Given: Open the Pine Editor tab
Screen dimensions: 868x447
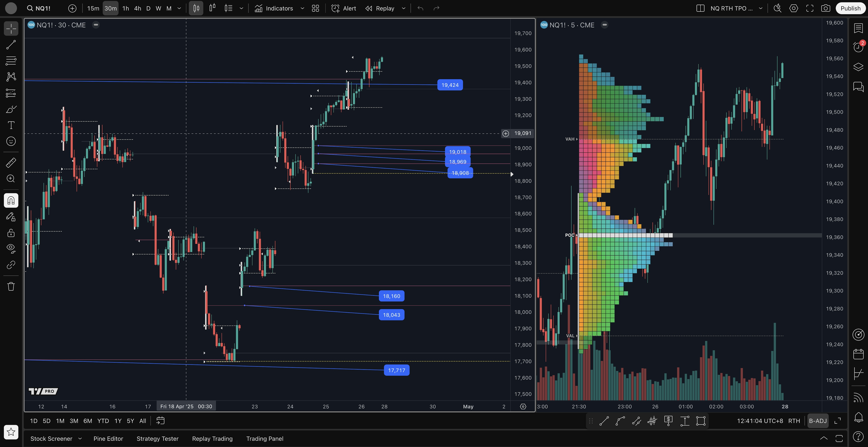Looking at the screenshot, I should coord(108,439).
